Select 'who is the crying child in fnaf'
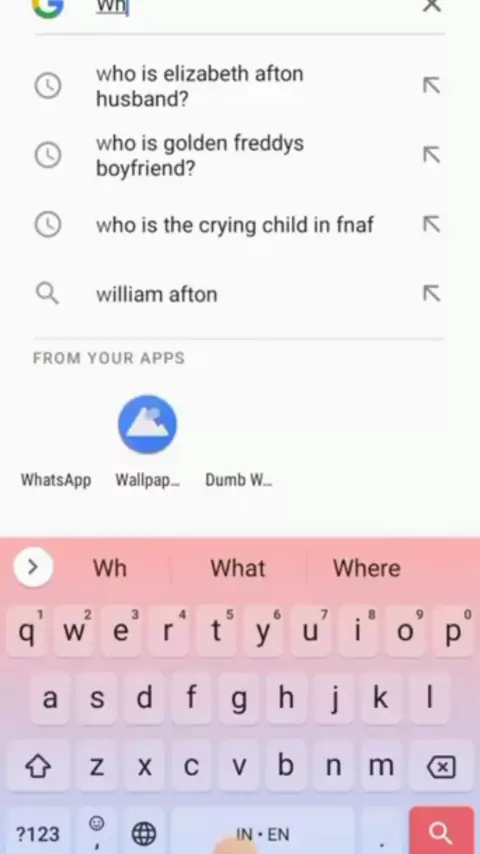 [235, 225]
